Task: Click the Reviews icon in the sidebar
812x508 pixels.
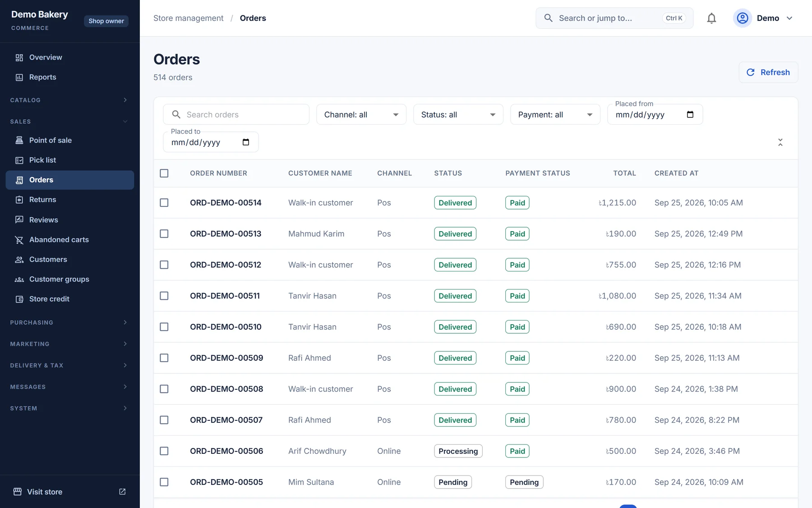Action: (x=19, y=220)
